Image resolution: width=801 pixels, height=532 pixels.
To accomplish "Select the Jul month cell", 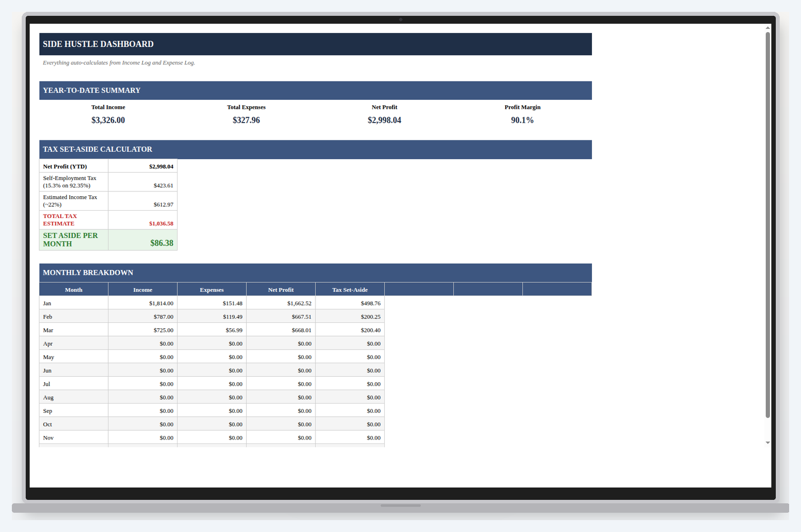I will pos(74,384).
